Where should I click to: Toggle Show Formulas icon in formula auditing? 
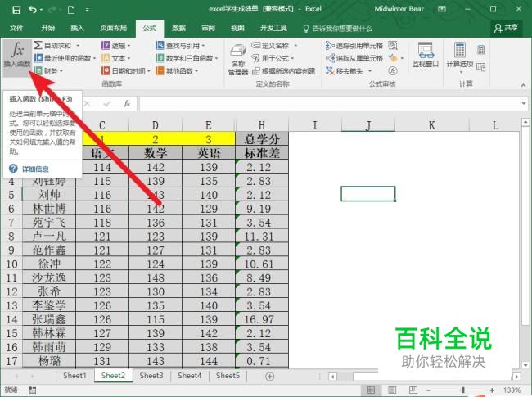393,45
